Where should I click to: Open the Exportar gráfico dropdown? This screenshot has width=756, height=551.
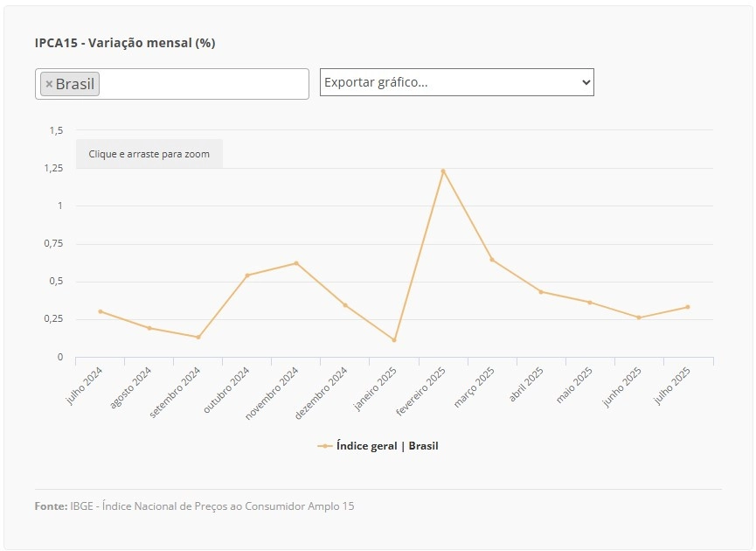[x=456, y=82]
